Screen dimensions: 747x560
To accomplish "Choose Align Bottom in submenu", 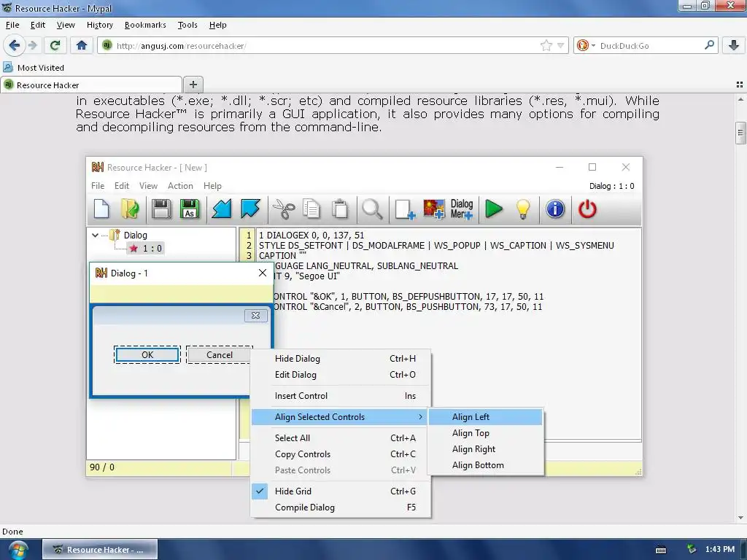I will click(485, 465).
